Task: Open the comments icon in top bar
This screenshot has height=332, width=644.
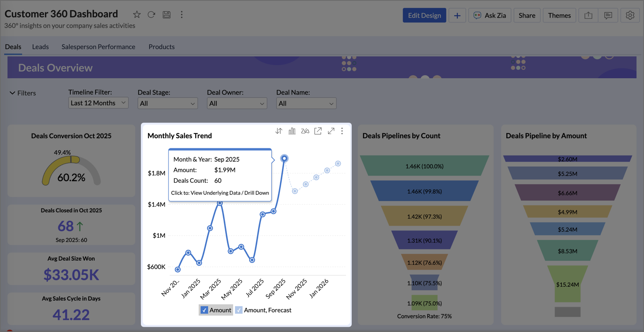Action: 608,15
